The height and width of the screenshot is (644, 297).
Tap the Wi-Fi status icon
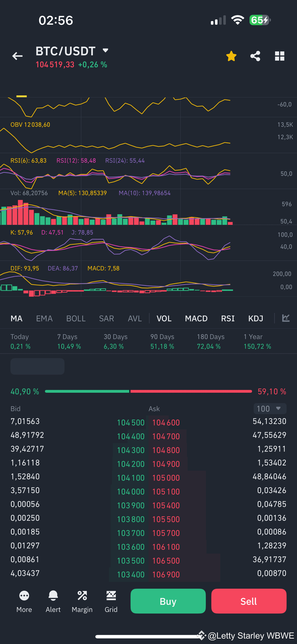point(237,20)
